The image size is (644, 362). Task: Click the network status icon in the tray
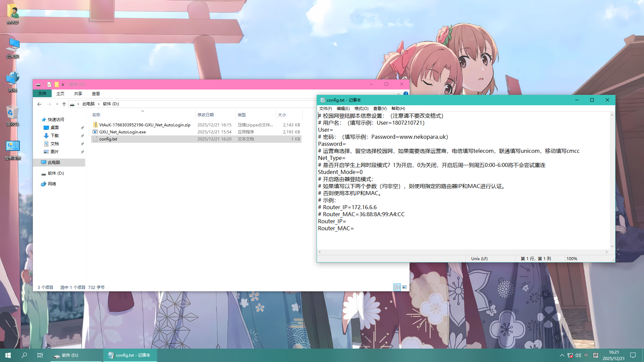[570, 355]
